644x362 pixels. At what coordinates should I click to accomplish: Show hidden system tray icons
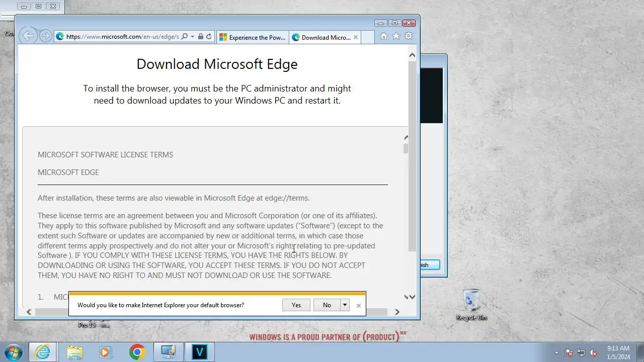pyautogui.click(x=556, y=352)
